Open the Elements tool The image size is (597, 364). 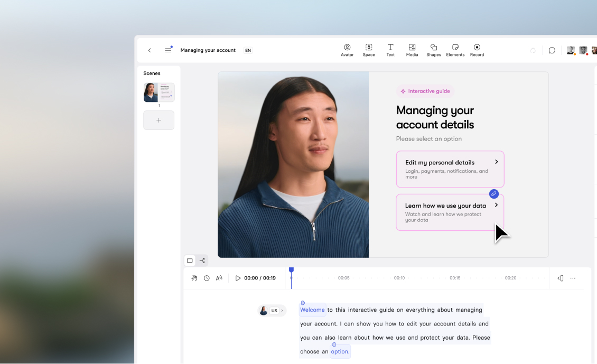coord(455,50)
